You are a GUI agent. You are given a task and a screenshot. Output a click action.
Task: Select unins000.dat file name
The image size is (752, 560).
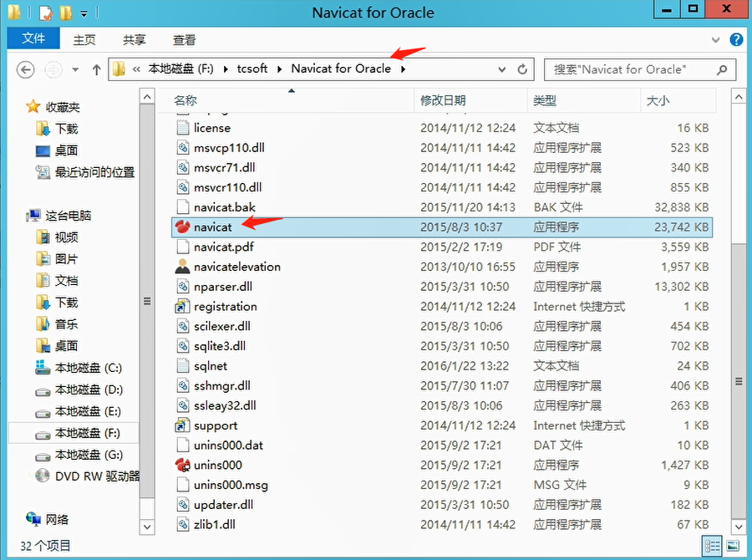pos(228,445)
